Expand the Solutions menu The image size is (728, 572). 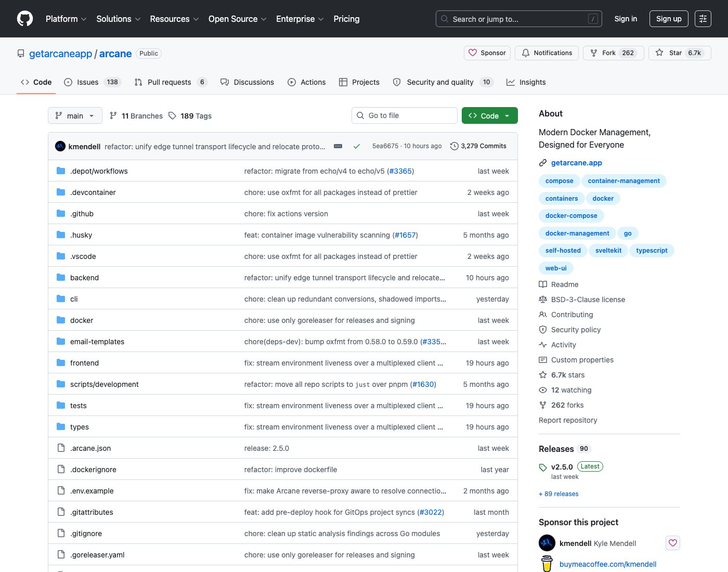pyautogui.click(x=119, y=19)
